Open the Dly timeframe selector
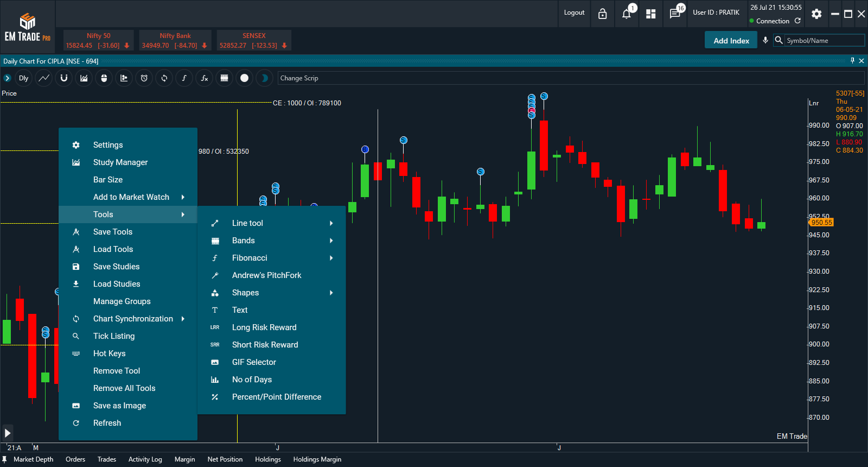 tap(23, 78)
